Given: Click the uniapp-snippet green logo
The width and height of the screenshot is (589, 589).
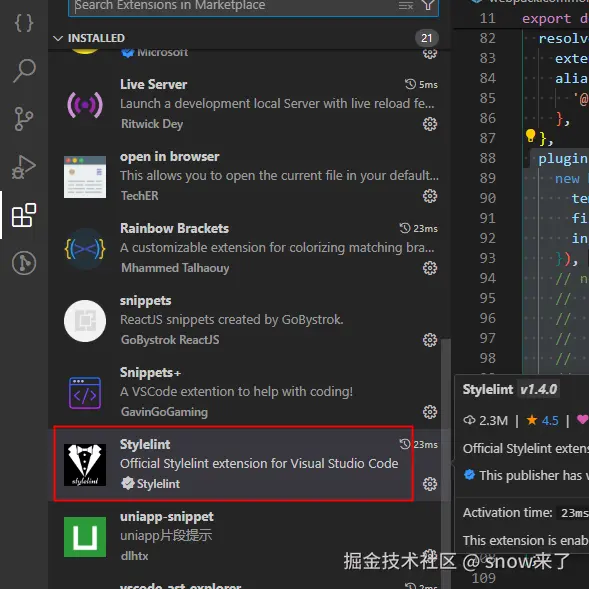Looking at the screenshot, I should point(85,537).
